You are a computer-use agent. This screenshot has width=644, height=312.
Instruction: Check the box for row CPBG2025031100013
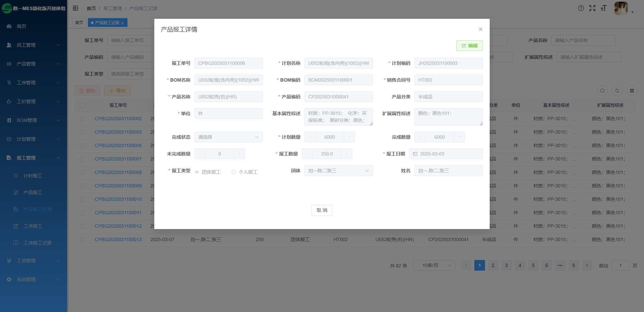pos(82,240)
